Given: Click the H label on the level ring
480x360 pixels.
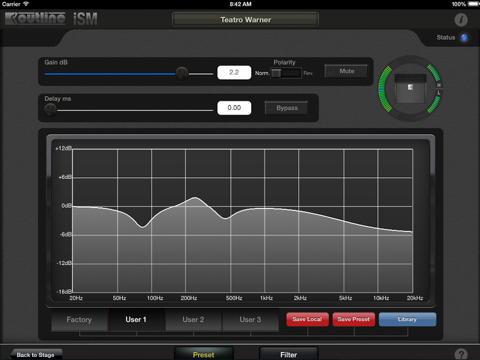Looking at the screenshot, I should (439, 85).
